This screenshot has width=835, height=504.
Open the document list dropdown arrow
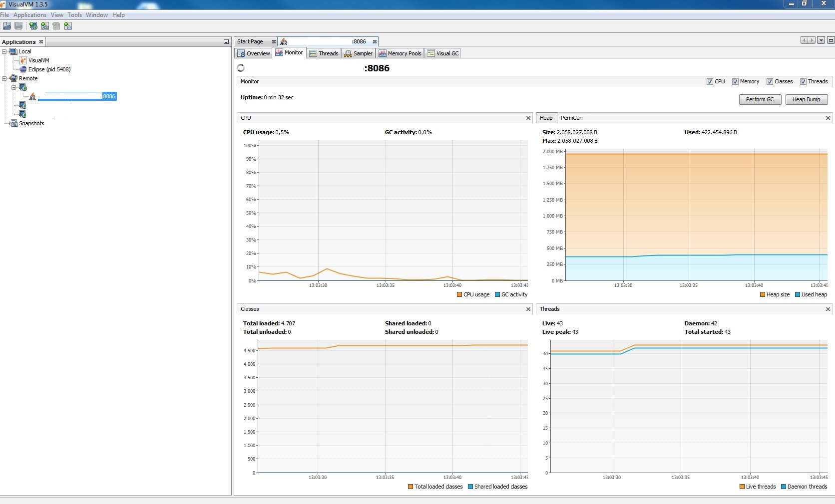click(x=821, y=40)
